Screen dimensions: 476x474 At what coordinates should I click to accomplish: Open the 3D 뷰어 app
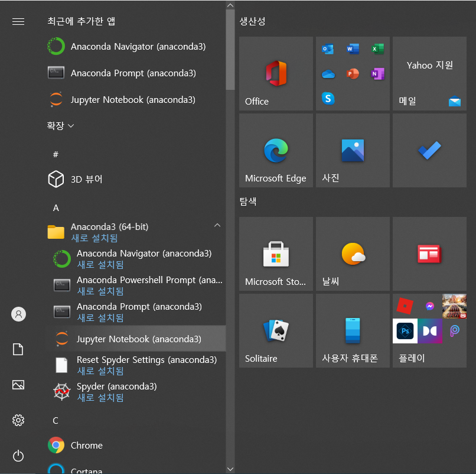tap(135, 179)
